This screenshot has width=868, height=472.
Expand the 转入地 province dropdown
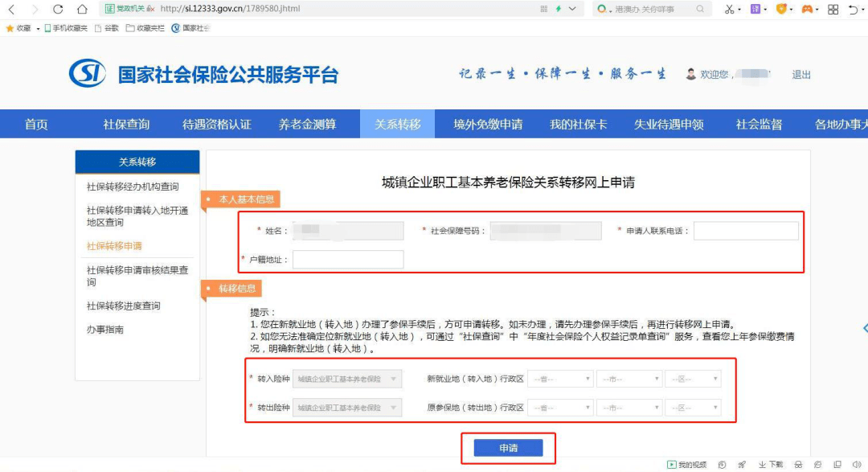(x=560, y=379)
